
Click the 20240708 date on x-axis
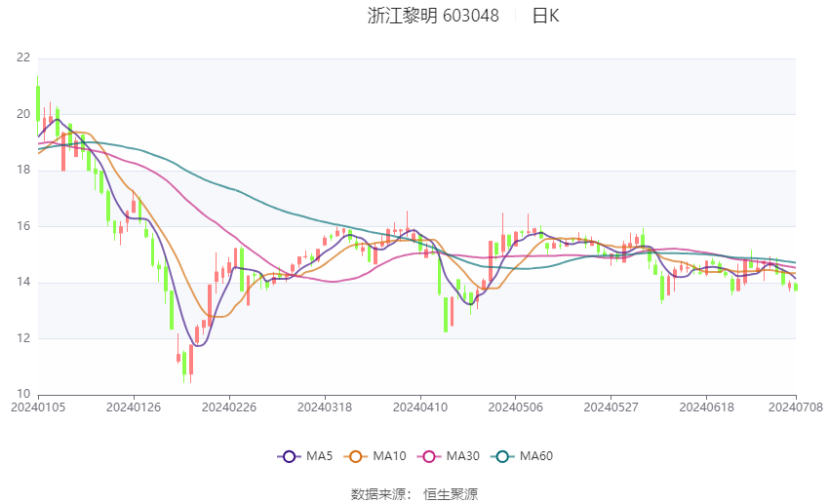click(x=796, y=407)
